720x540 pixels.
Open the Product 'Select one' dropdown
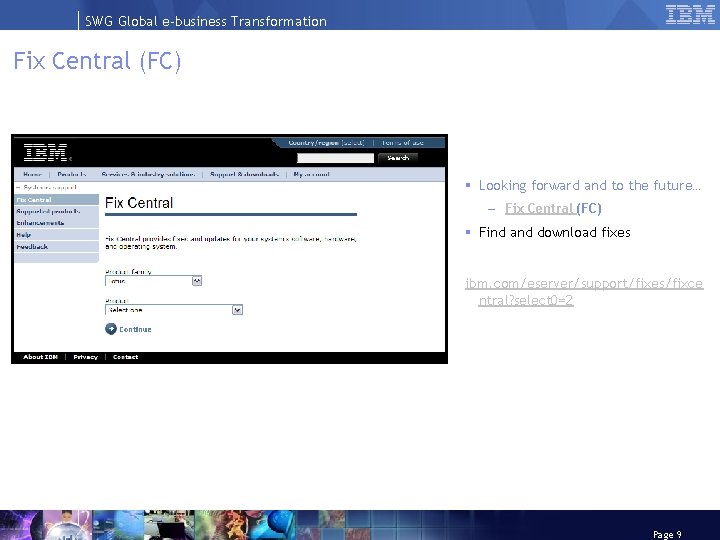point(174,310)
